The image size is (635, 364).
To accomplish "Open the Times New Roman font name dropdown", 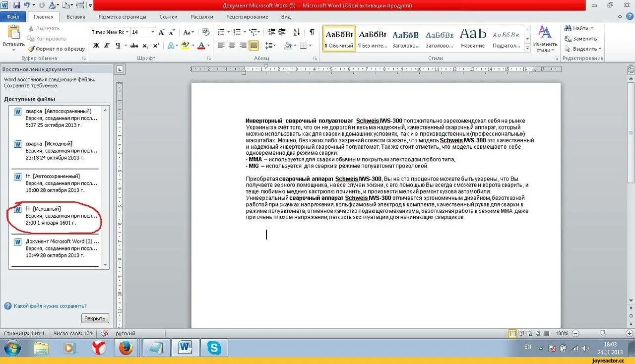I will (127, 32).
